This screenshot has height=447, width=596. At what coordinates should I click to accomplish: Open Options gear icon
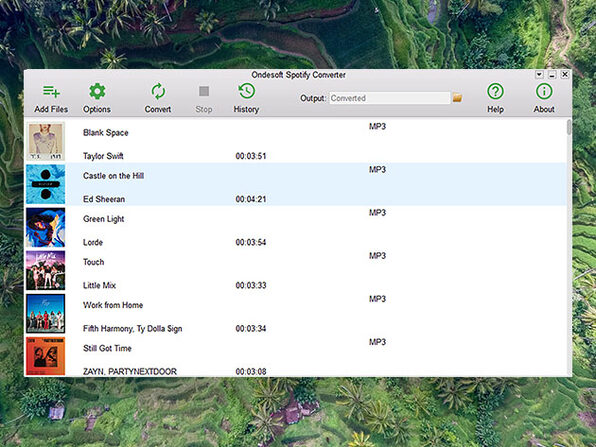tap(97, 91)
